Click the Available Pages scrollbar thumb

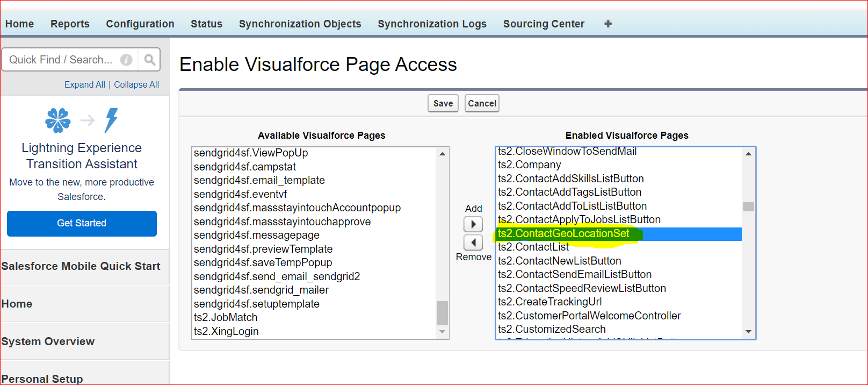click(x=442, y=313)
